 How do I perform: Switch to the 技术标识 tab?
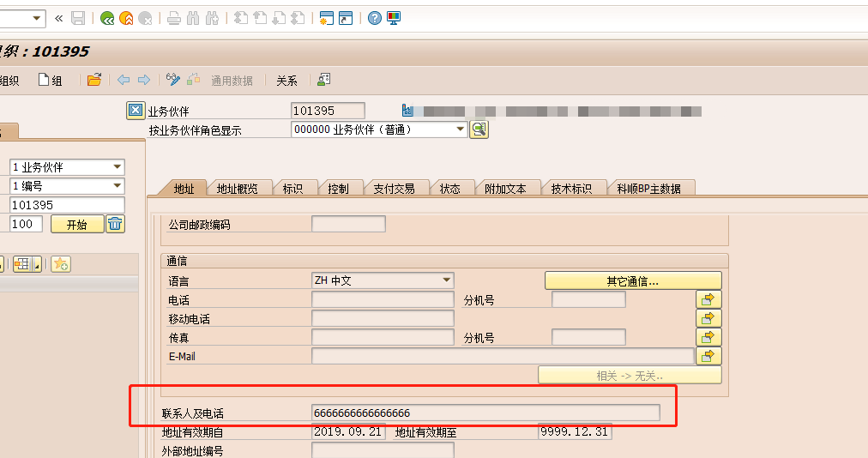click(x=572, y=189)
